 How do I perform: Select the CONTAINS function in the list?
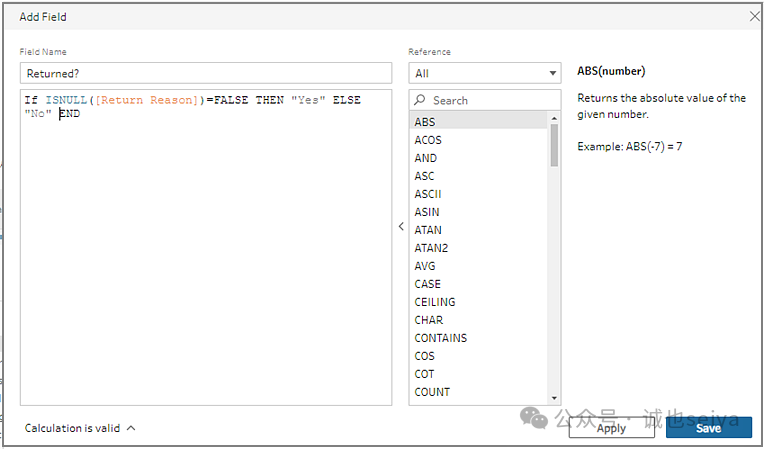point(479,338)
